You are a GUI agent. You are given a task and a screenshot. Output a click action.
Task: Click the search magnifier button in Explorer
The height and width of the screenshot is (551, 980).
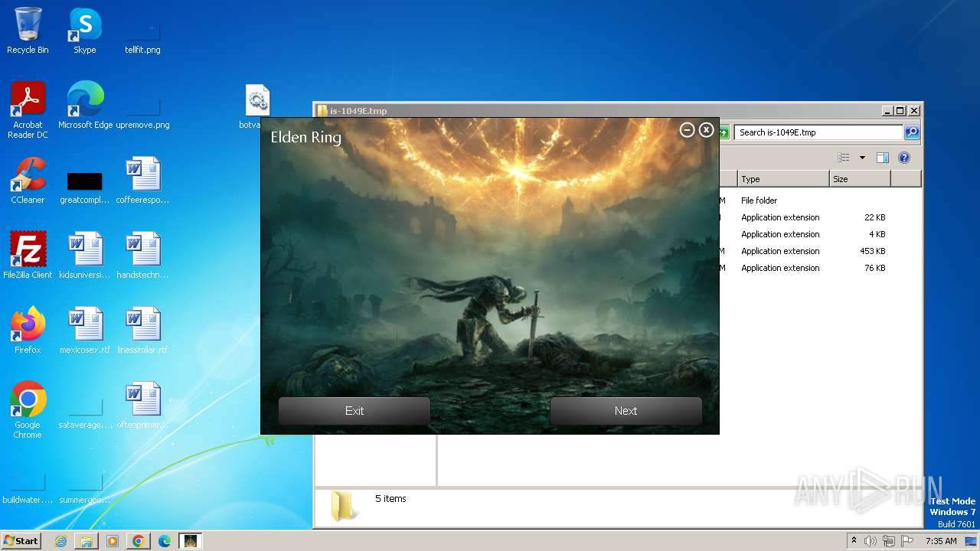(x=911, y=132)
